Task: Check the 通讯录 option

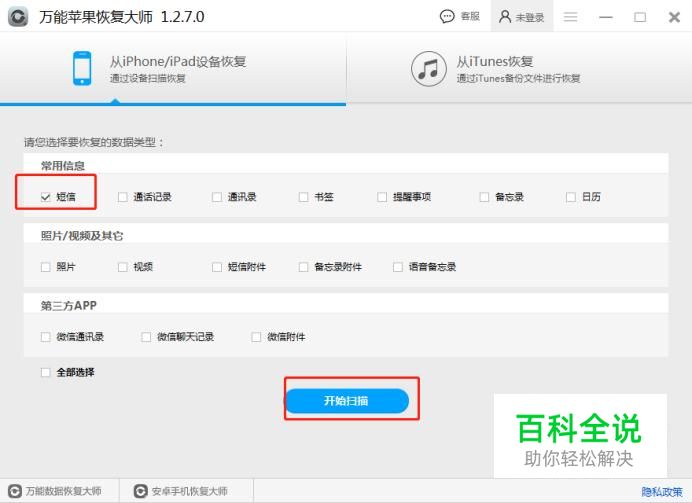Action: point(217,197)
